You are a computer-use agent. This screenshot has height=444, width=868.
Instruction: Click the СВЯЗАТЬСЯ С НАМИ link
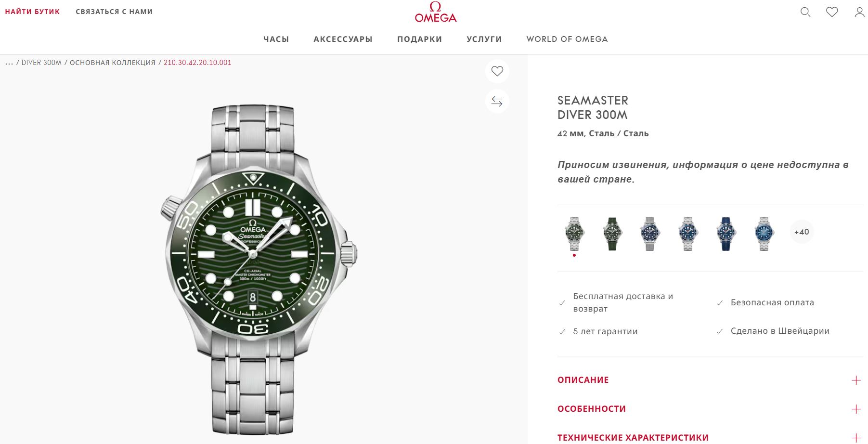point(114,12)
